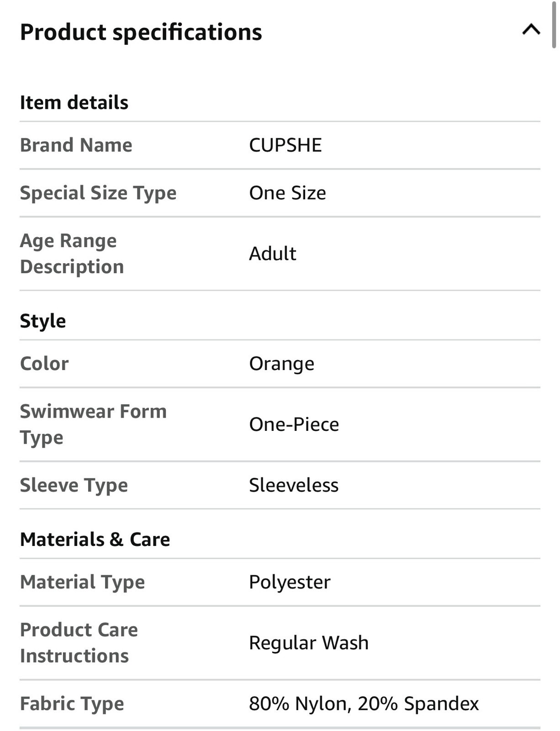Click the vertical scrollbar thumb
Image resolution: width=560 pixels, height=731 pixels.
coord(554,24)
